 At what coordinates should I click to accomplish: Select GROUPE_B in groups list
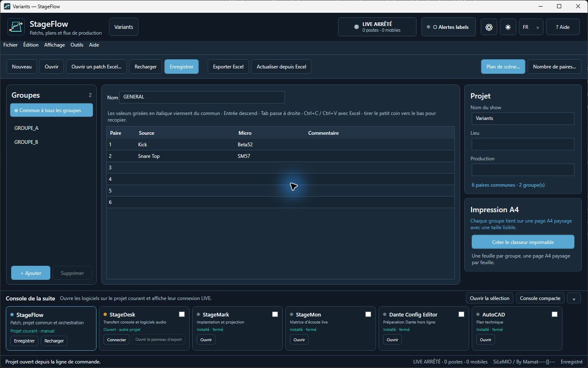coord(52,142)
